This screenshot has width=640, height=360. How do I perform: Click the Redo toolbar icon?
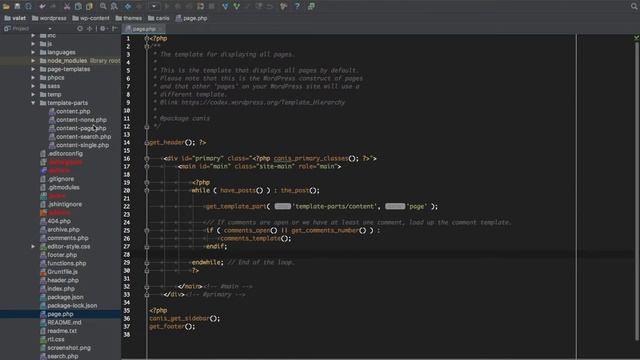pyautogui.click(x=53, y=6)
